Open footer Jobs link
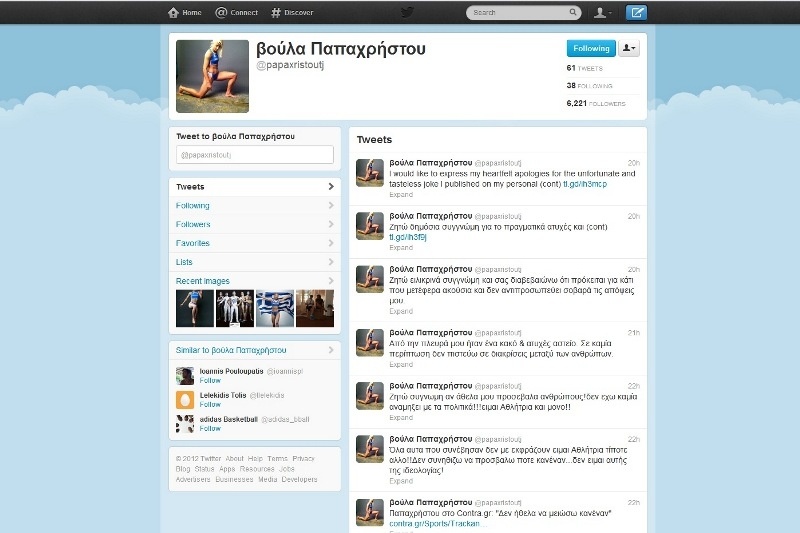 pyautogui.click(x=287, y=469)
